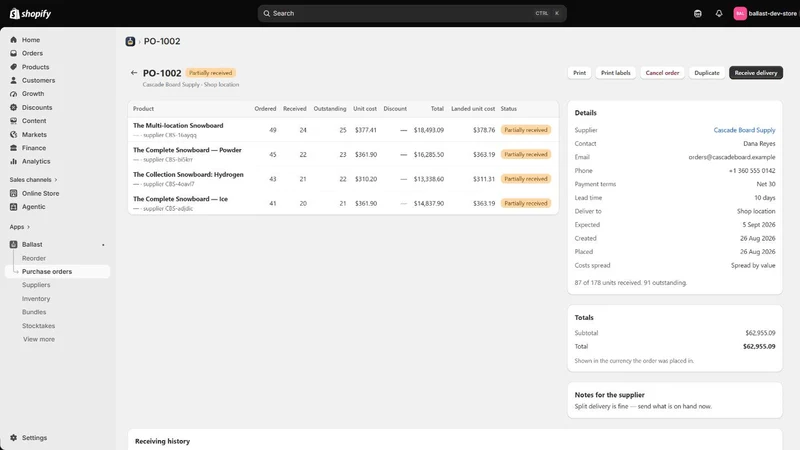
Task: Open the Analytics bar chart icon
Action: click(x=13, y=161)
